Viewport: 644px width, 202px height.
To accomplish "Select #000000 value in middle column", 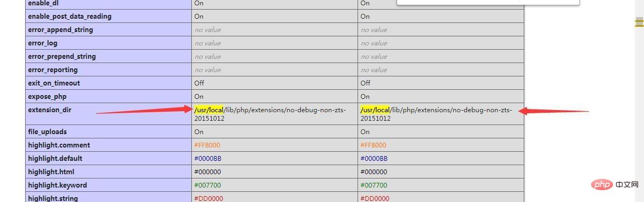I will coord(208,172).
